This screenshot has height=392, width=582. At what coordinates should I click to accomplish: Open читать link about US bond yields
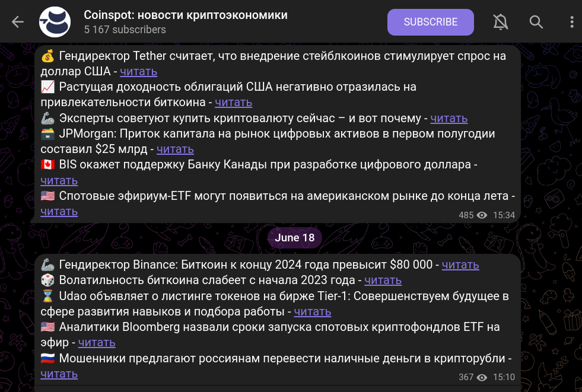coord(234,103)
